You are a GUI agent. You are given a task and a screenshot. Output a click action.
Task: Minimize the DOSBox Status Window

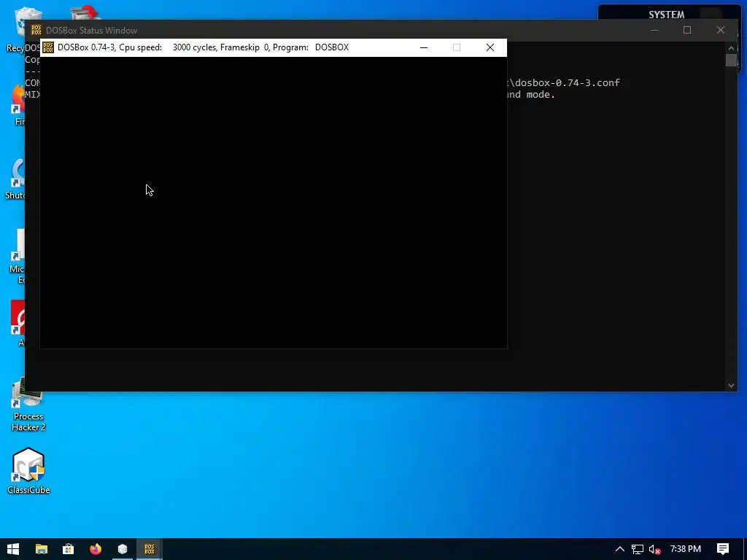point(654,30)
